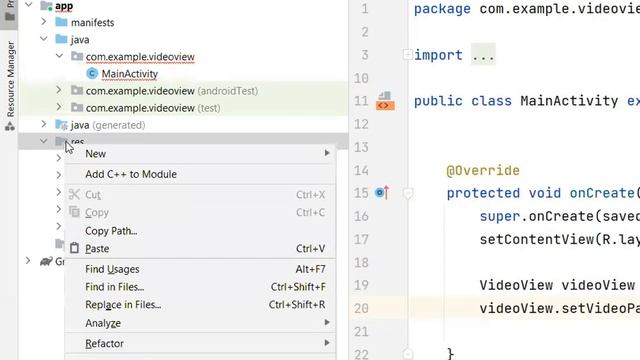This screenshot has height=360, width=640.
Task: Expand the java (generated) folder
Action: coord(44,124)
